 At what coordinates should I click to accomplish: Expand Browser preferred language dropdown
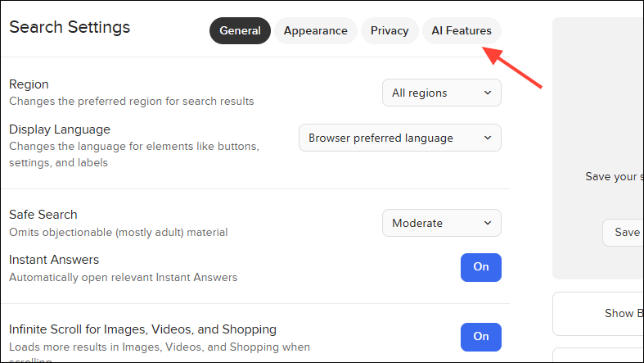pyautogui.click(x=399, y=138)
